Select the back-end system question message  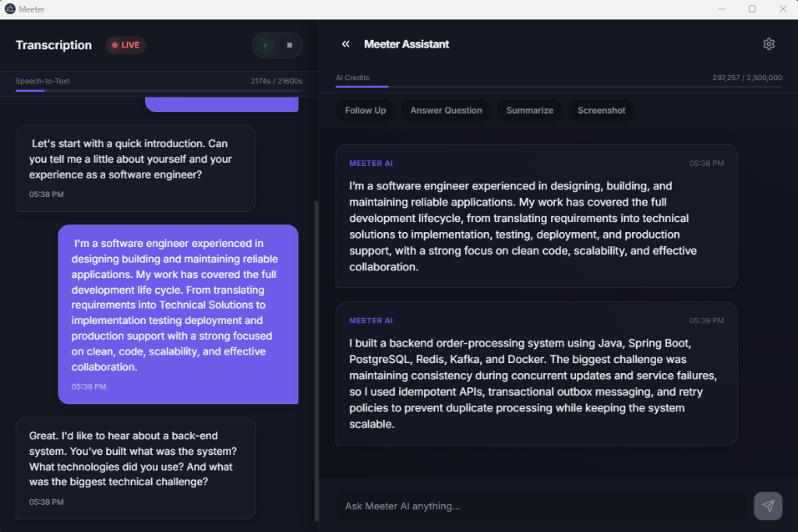point(136,468)
